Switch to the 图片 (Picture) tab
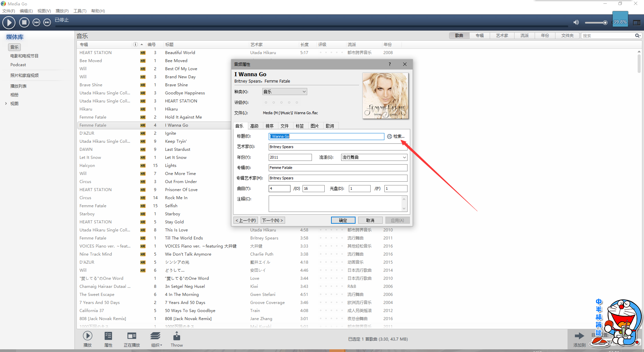The image size is (644, 352). (315, 126)
